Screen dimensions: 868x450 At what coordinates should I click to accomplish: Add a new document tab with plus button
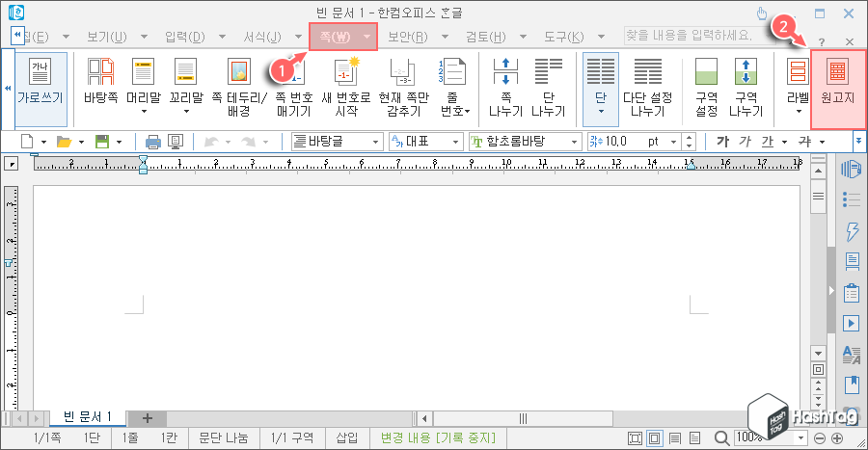(147, 418)
